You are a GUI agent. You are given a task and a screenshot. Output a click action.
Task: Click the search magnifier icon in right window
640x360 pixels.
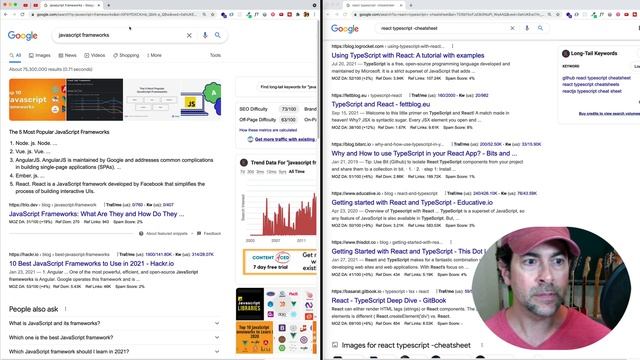pos(540,28)
